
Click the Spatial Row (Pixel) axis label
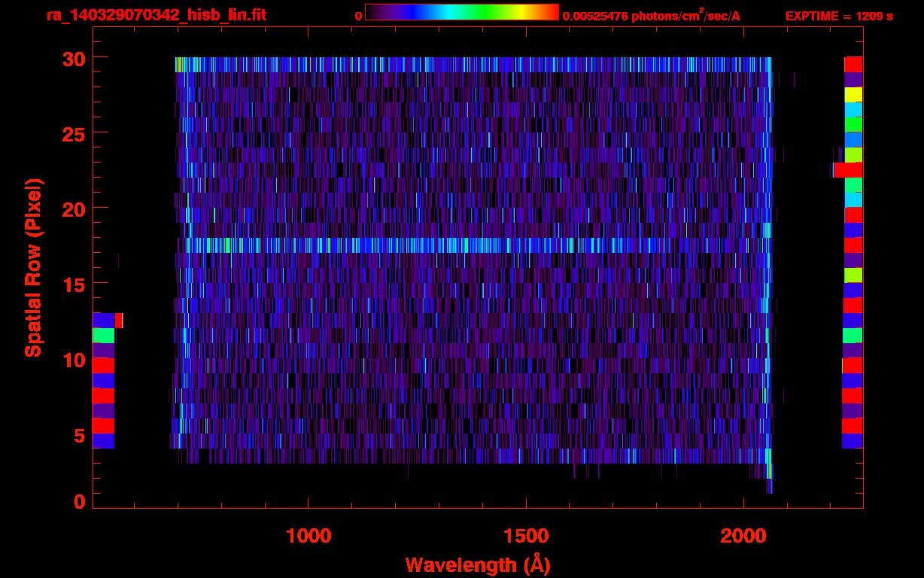point(33,267)
